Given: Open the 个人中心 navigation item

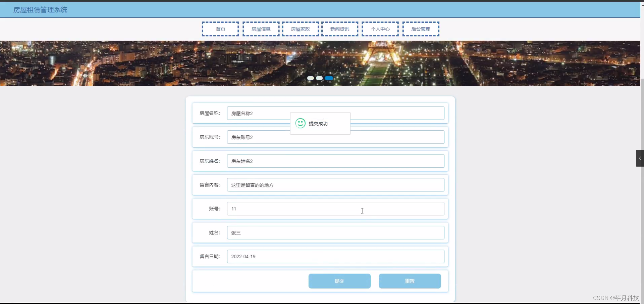Looking at the screenshot, I should click(380, 29).
